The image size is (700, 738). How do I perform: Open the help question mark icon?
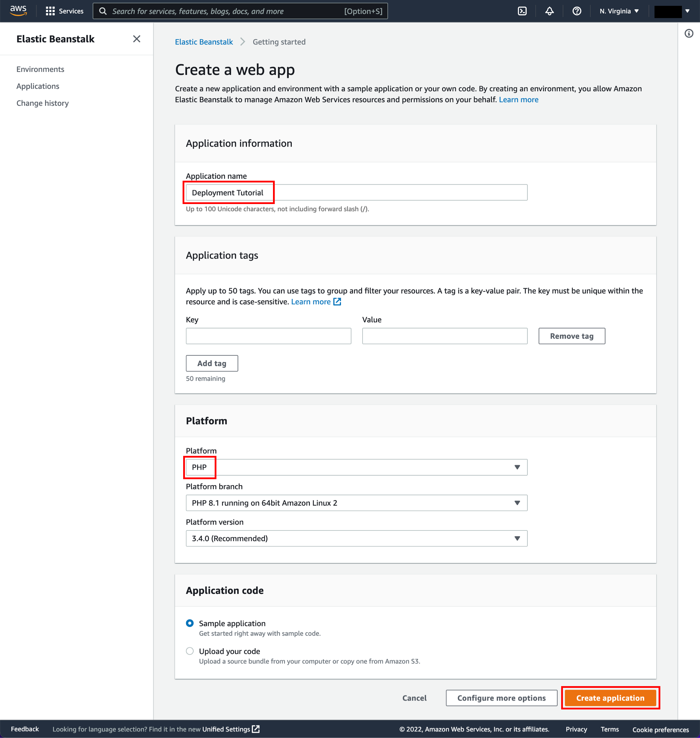577,11
